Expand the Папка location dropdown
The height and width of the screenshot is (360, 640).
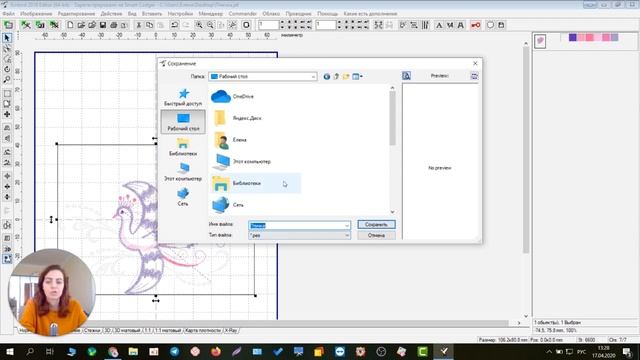point(313,77)
